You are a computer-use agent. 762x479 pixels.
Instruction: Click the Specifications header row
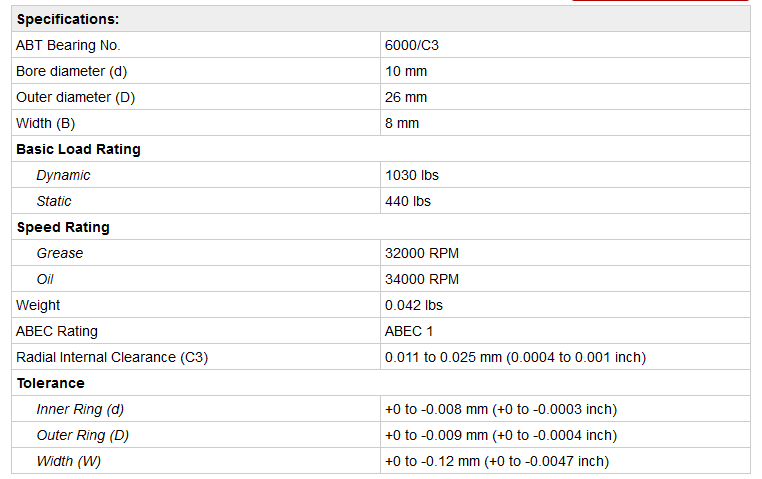point(68,19)
